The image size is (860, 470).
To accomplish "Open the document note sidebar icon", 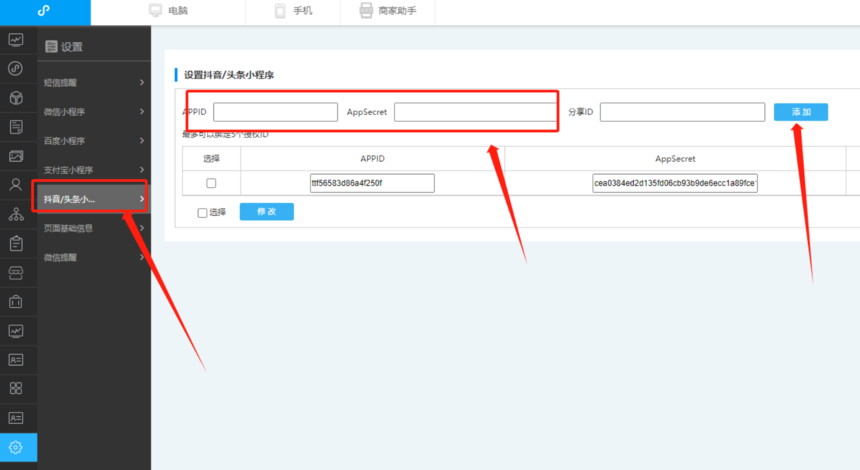I will (16, 127).
